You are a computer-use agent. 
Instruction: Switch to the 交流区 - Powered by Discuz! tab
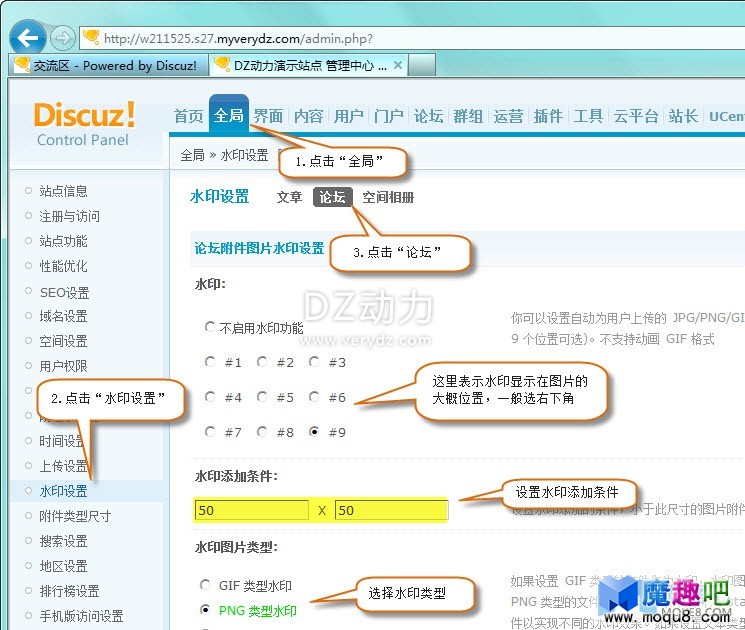click(x=108, y=65)
